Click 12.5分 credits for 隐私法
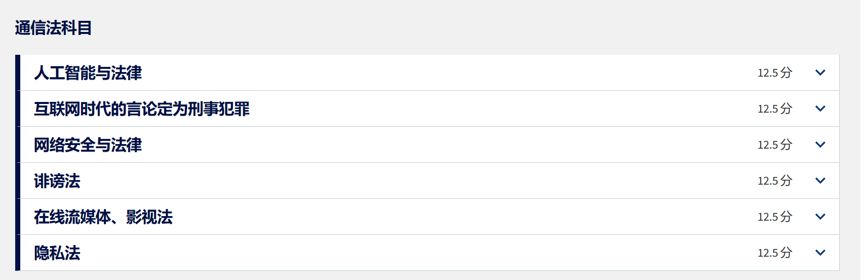 [x=774, y=253]
